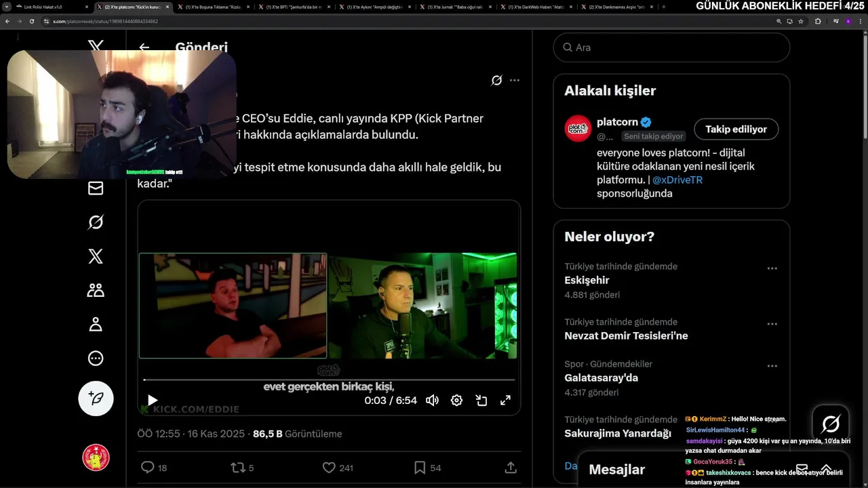This screenshot has height=488, width=868.
Task: Open tab search dropdown at top left
Action: click(x=6, y=7)
